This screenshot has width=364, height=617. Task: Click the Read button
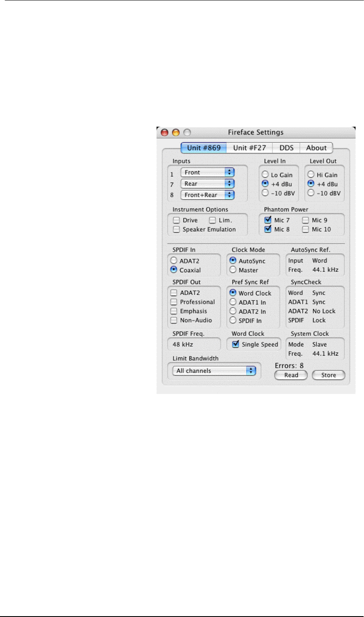[x=291, y=375]
